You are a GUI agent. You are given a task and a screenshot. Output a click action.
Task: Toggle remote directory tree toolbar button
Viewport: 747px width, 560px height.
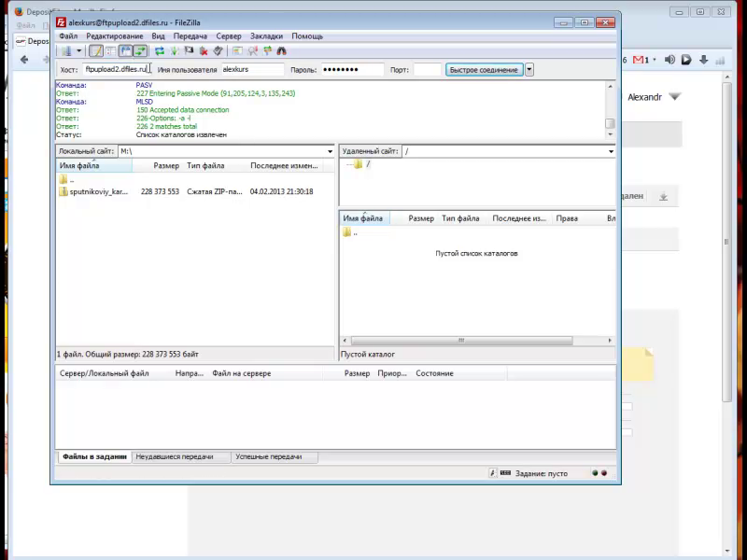pyautogui.click(x=125, y=51)
